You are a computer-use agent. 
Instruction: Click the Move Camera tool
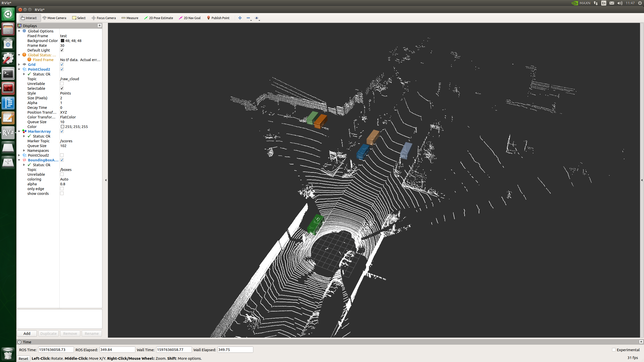point(54,18)
